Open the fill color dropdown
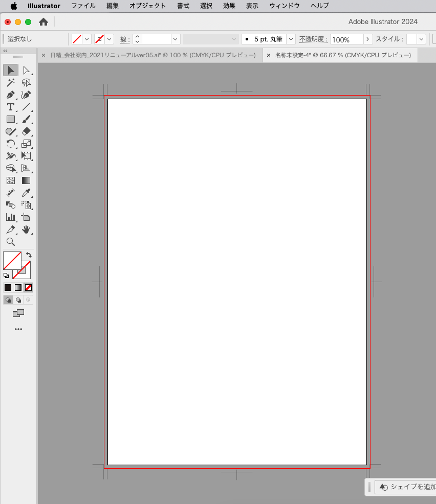Screen dimensions: 436x504 click(87, 39)
